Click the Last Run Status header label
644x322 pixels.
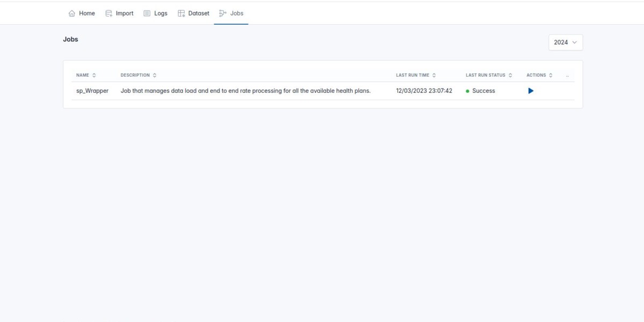[x=485, y=75]
